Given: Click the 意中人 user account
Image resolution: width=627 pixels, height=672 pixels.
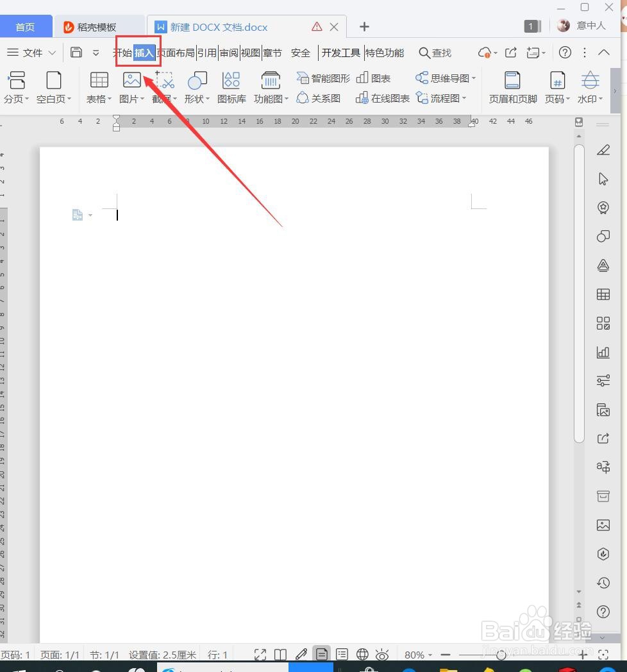Looking at the screenshot, I should tap(581, 26).
